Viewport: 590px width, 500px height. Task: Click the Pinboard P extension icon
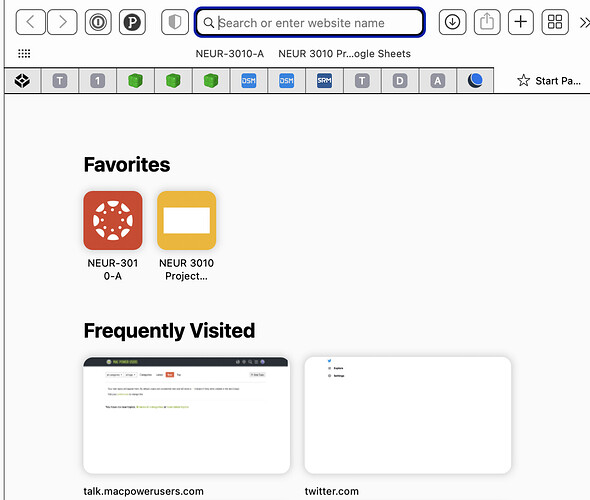(x=132, y=23)
